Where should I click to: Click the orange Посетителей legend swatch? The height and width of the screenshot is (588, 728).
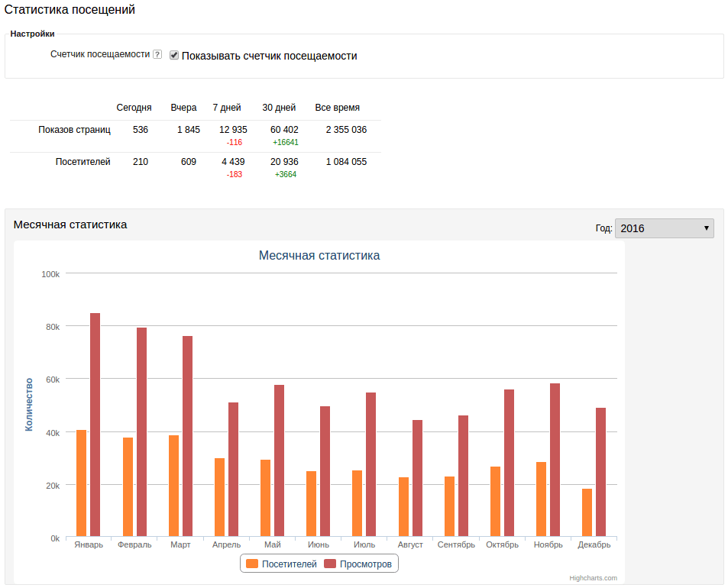coord(252,564)
